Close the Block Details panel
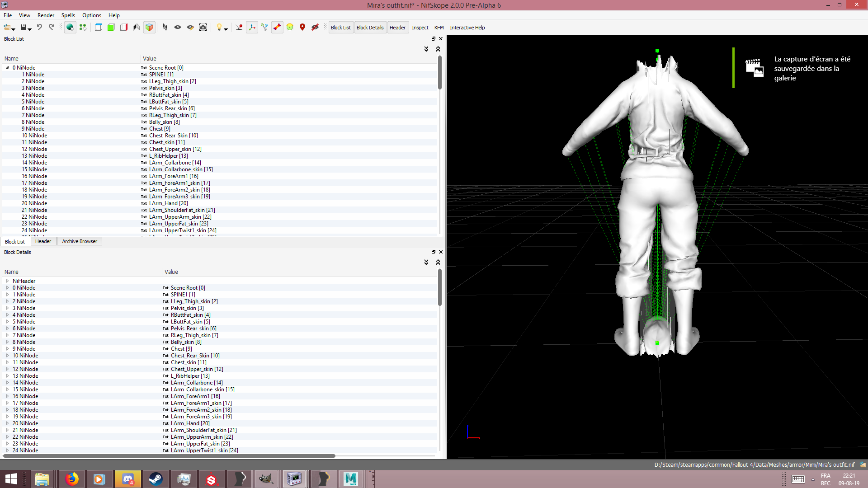Viewport: 868px width, 488px height. tap(441, 252)
